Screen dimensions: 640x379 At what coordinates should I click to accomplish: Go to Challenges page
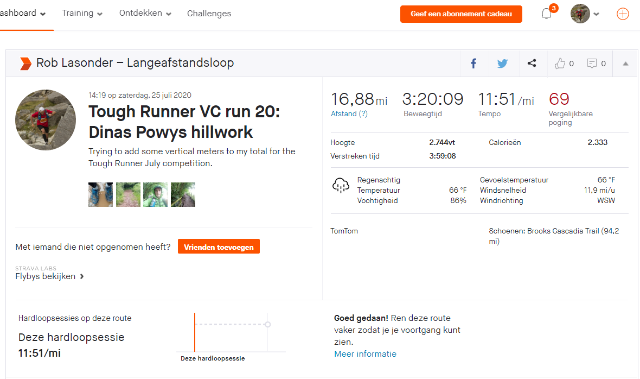209,13
